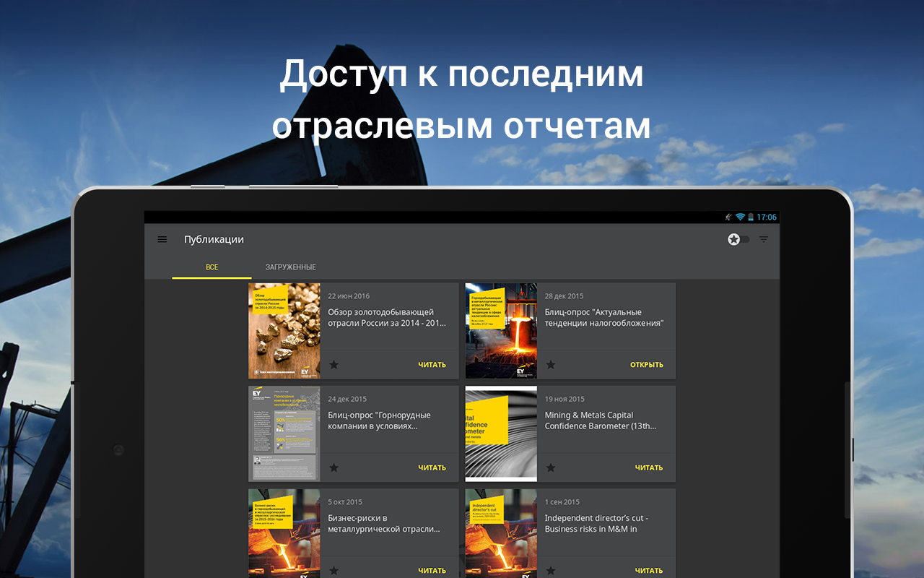Viewport: 924px width, 578px height.
Task: Open the molten steel tax survey cover
Action: [501, 331]
